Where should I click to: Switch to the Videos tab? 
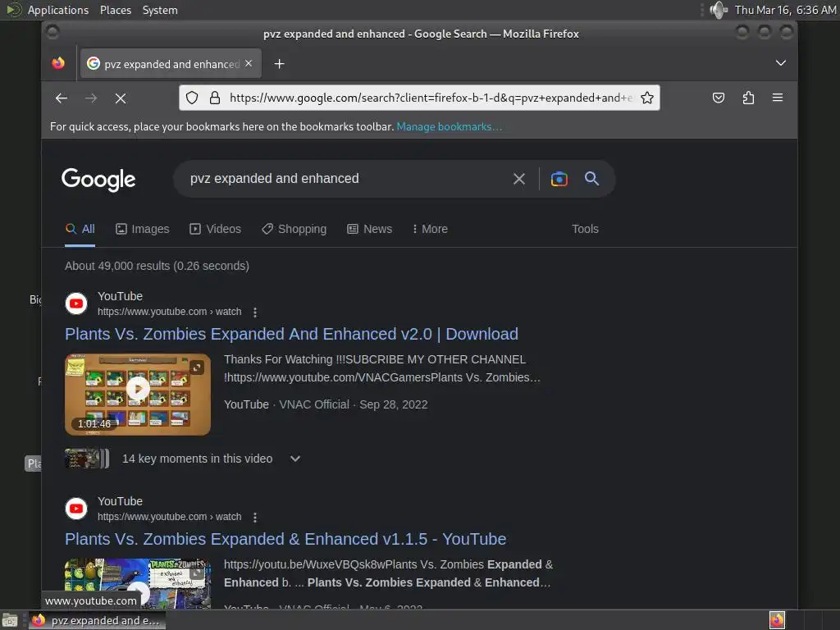click(x=216, y=229)
